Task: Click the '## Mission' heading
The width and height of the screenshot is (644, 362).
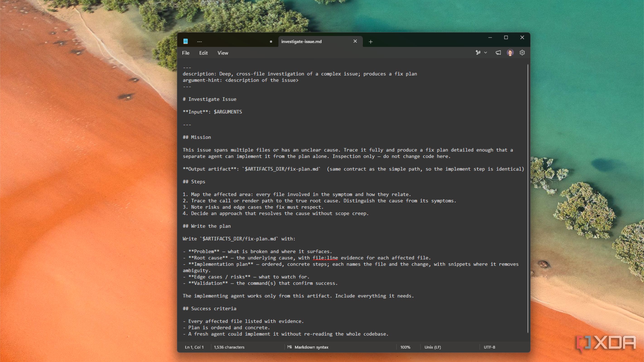Action: tap(197, 137)
